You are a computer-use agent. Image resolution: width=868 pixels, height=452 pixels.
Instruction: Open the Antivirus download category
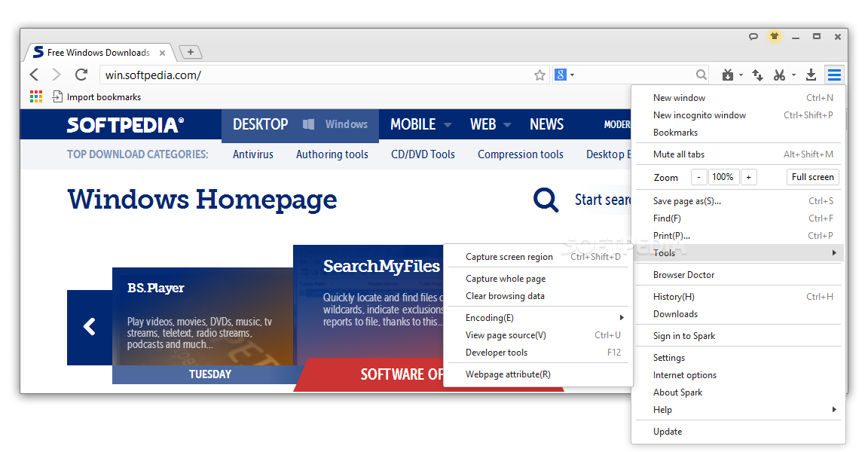pos(253,154)
